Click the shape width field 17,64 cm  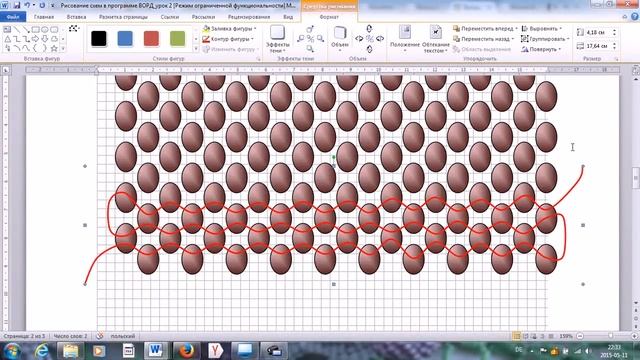[598, 46]
